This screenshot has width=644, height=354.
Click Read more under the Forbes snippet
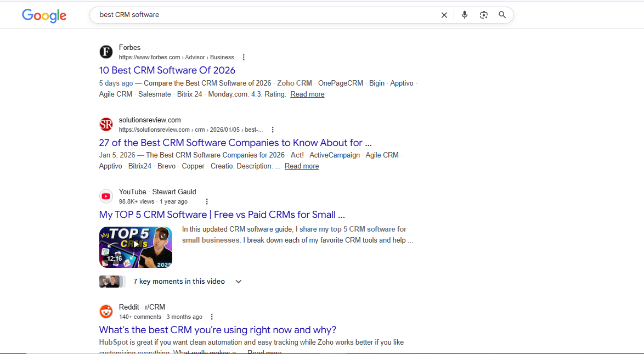point(307,94)
